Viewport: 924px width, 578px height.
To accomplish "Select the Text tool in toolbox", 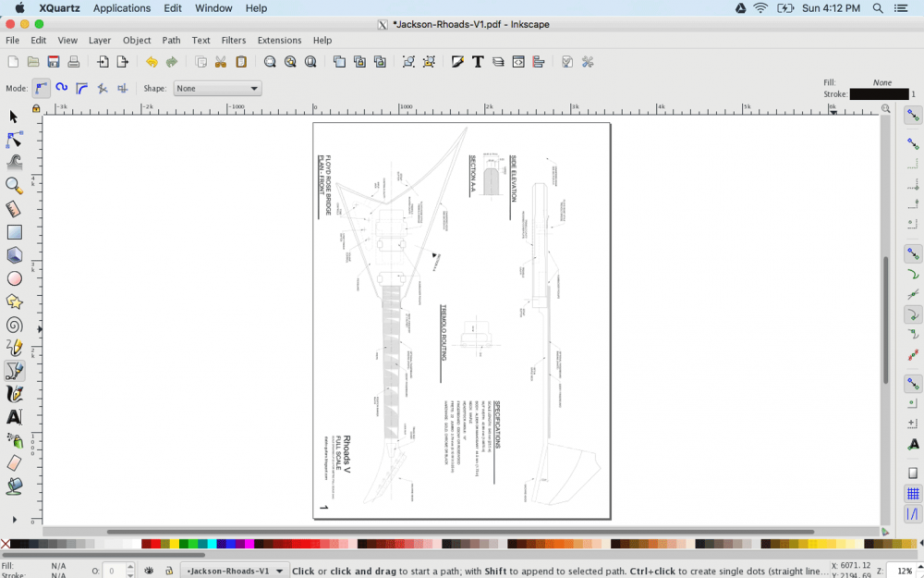I will pos(14,417).
